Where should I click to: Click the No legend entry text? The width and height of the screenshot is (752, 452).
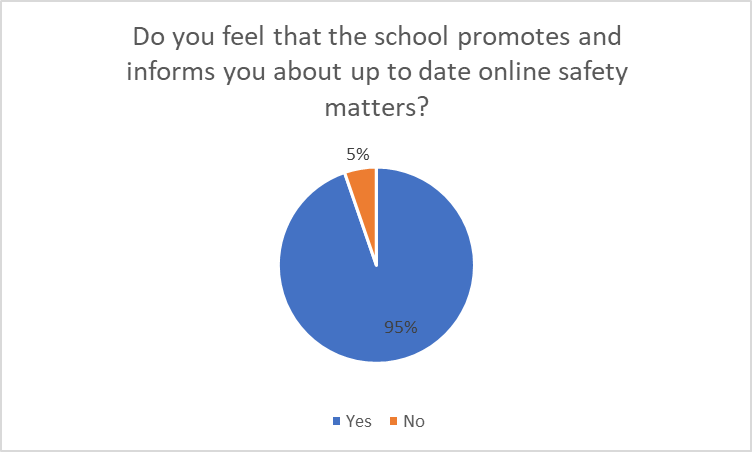click(x=414, y=421)
